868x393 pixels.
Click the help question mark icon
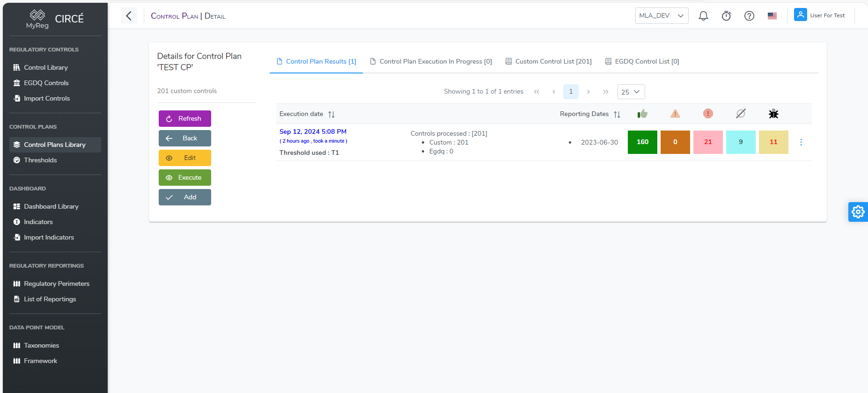point(749,16)
